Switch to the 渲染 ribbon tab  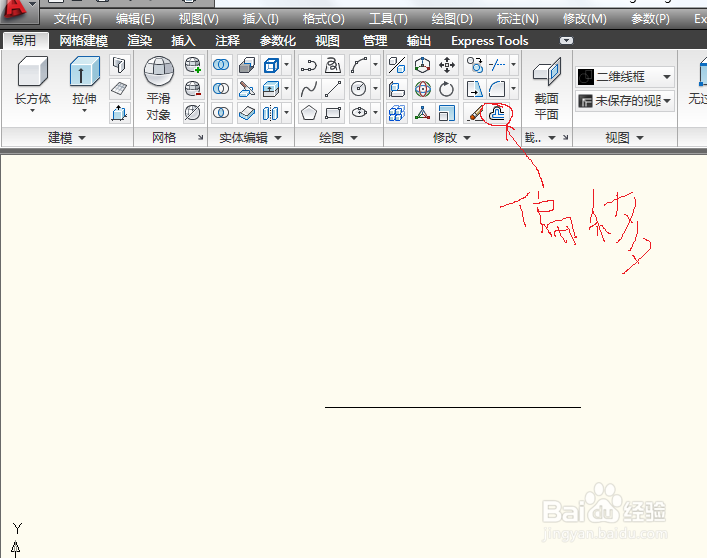point(139,41)
